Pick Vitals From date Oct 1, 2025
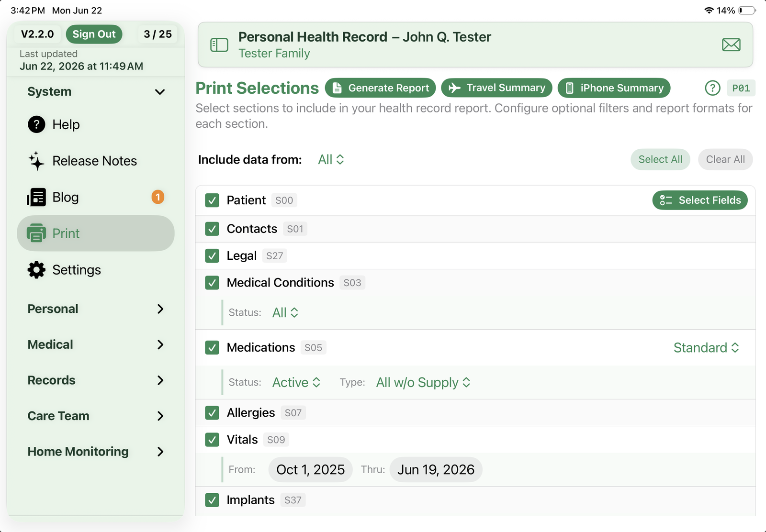Image resolution: width=766 pixels, height=532 pixels. click(311, 470)
